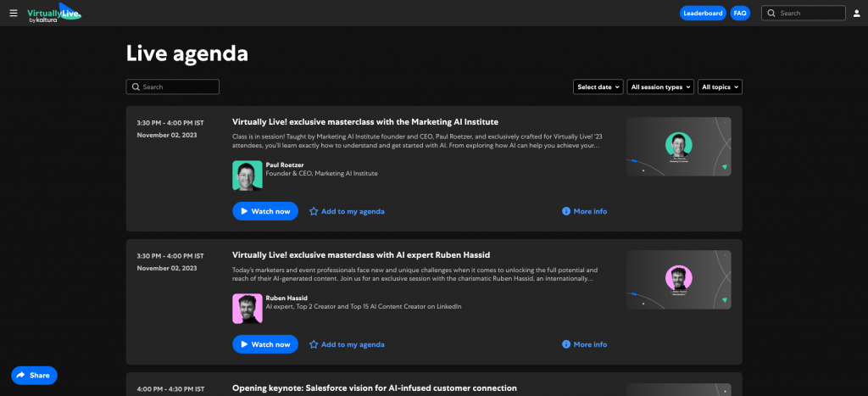
Task: Open the hamburger menu
Action: tap(13, 13)
